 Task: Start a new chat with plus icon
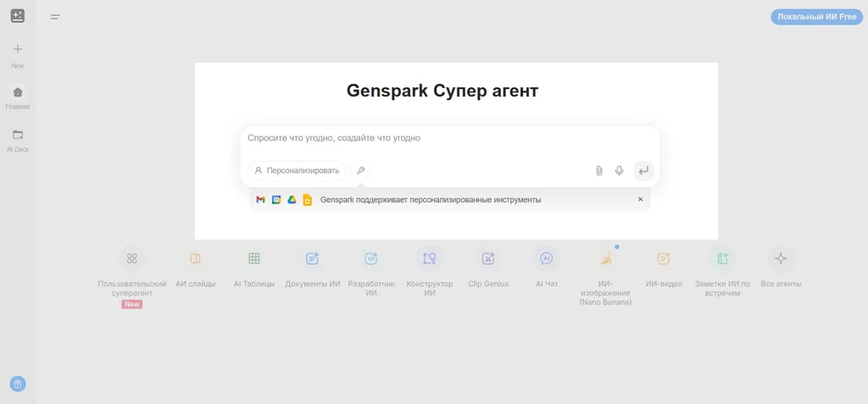click(18, 50)
